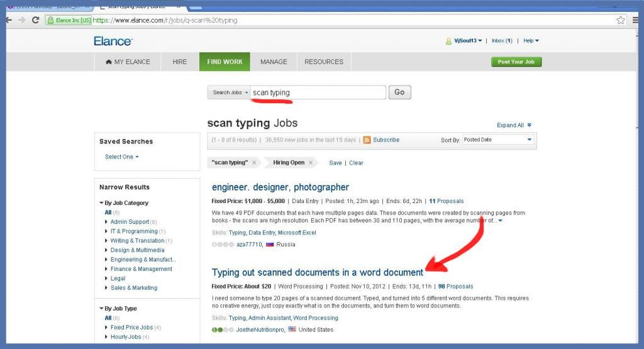
Task: Open the browser menu icon
Action: pos(635,20)
